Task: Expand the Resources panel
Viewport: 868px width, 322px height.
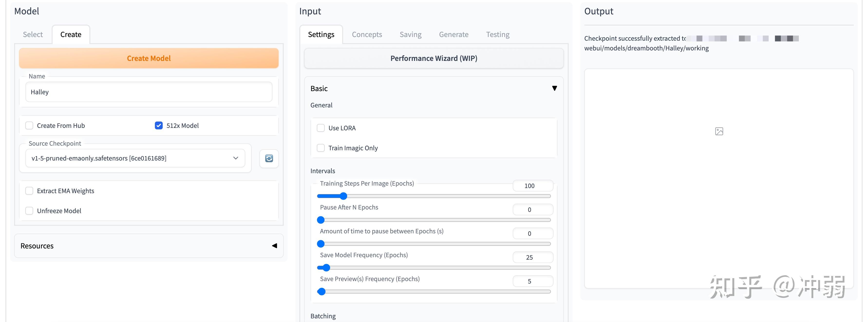Action: tap(274, 246)
